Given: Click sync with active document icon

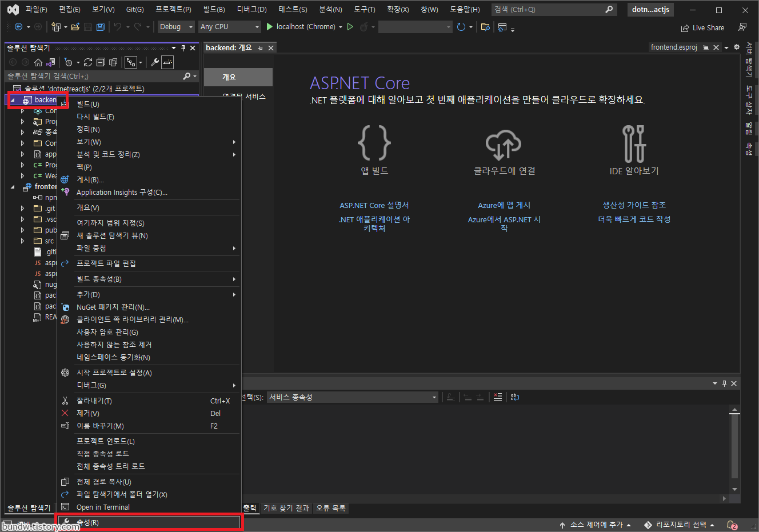Looking at the screenshot, I should pos(88,62).
